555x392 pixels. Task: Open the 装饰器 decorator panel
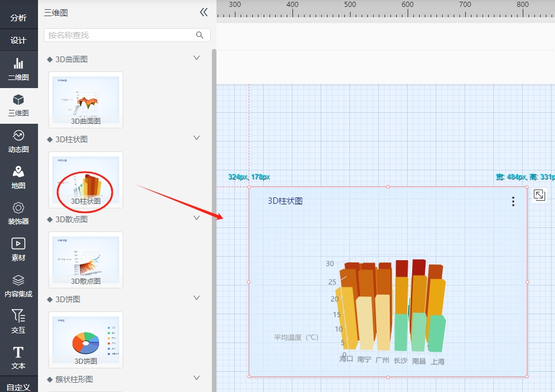coord(18,214)
